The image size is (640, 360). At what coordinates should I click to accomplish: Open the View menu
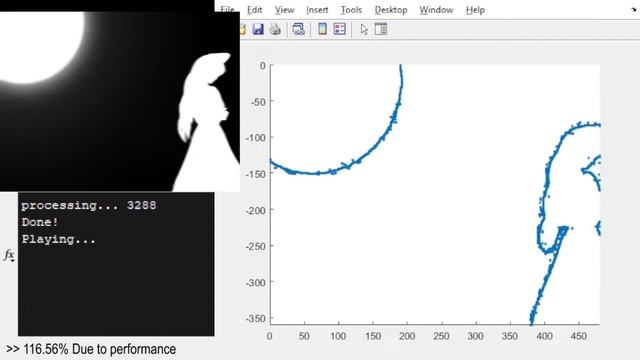(284, 10)
